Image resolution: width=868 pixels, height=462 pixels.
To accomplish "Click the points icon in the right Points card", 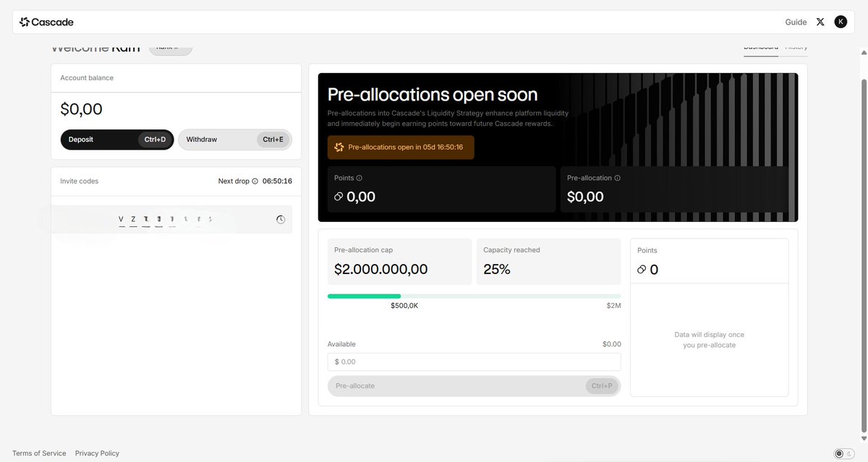I will point(642,270).
